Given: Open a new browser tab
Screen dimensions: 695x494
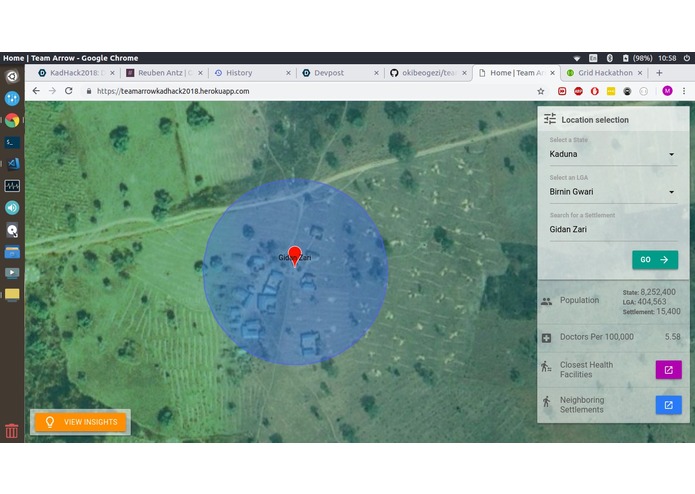Looking at the screenshot, I should (x=659, y=73).
